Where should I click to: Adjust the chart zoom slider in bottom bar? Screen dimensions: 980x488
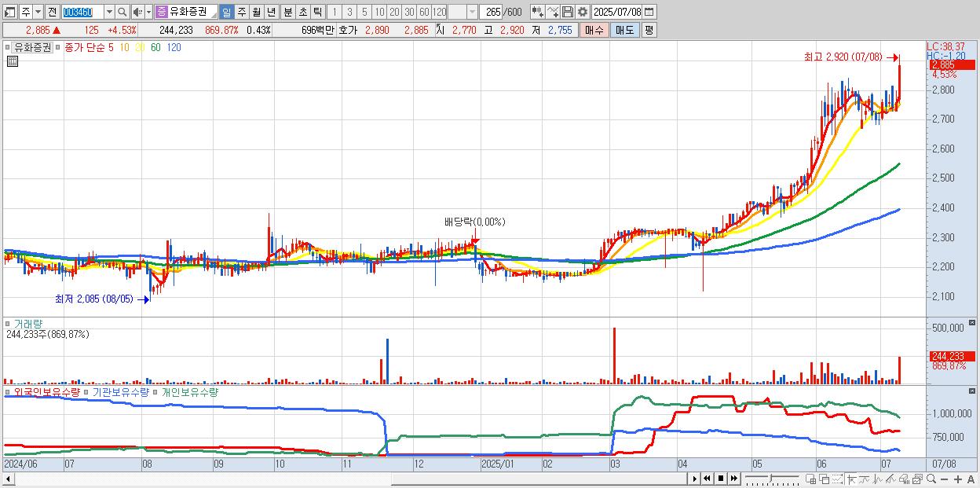(771, 479)
